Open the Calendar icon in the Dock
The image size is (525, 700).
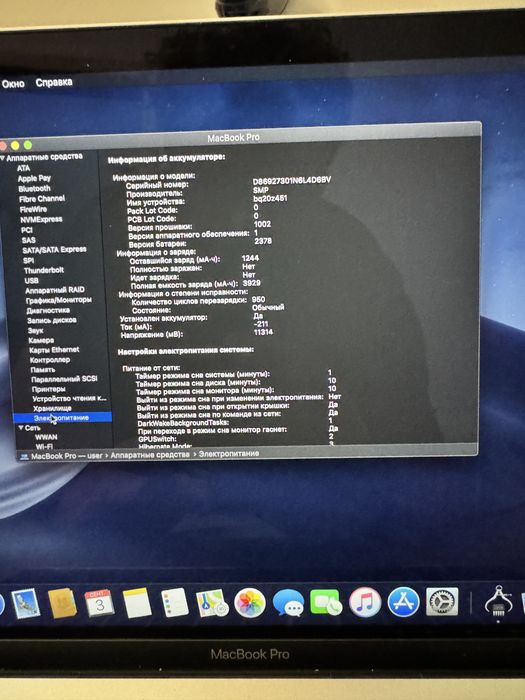pyautogui.click(x=99, y=603)
